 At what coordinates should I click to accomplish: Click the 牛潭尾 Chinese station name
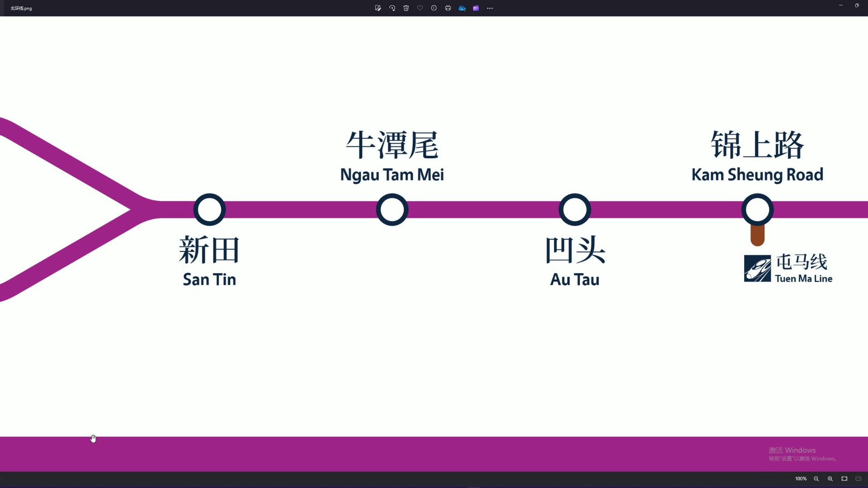click(x=392, y=145)
